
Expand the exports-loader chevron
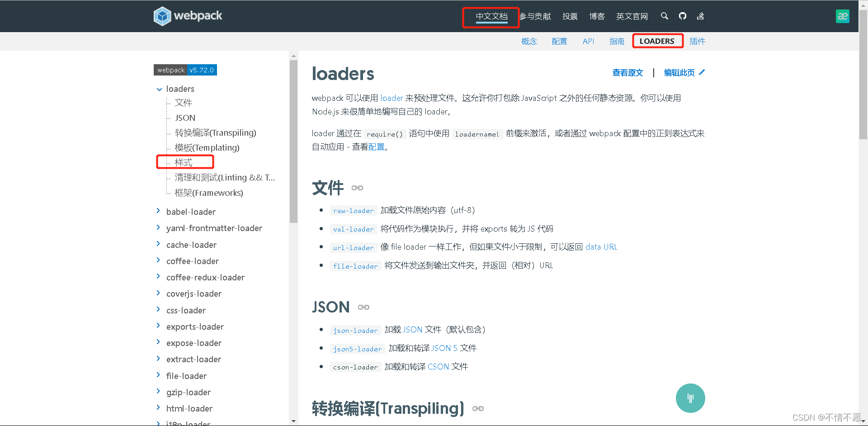(158, 326)
